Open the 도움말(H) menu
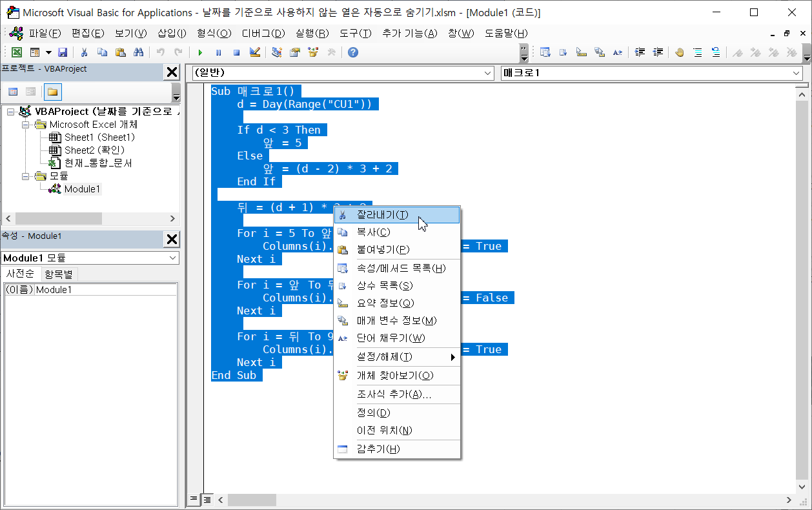This screenshot has height=510, width=812. (x=506, y=33)
